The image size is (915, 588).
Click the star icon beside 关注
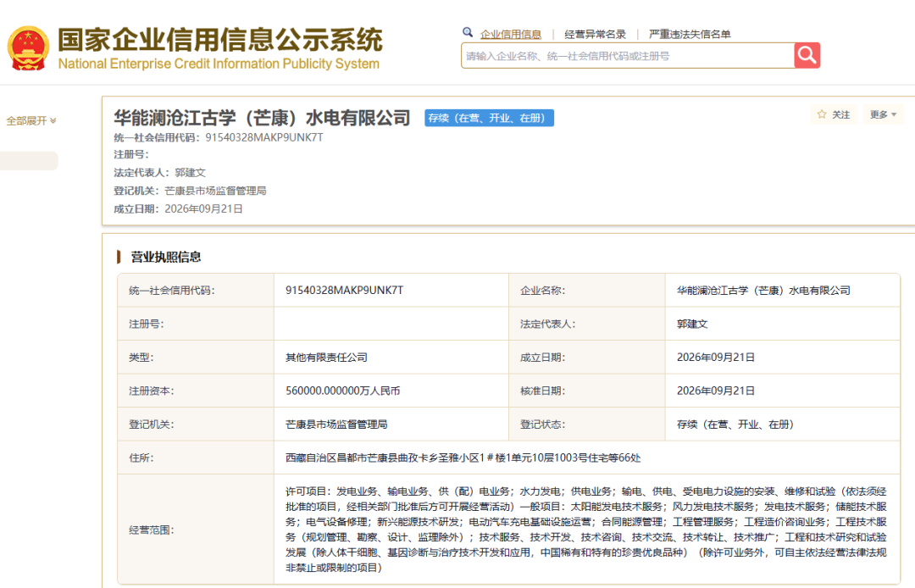point(822,114)
